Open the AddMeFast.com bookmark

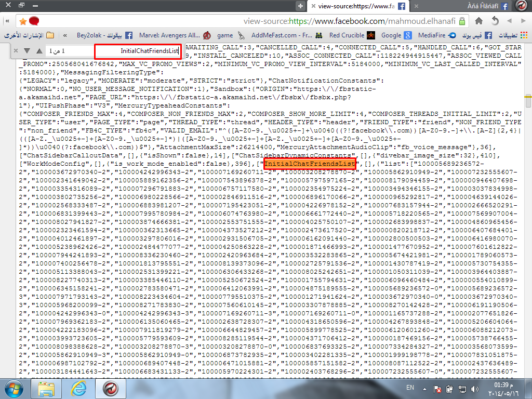(x=287, y=35)
